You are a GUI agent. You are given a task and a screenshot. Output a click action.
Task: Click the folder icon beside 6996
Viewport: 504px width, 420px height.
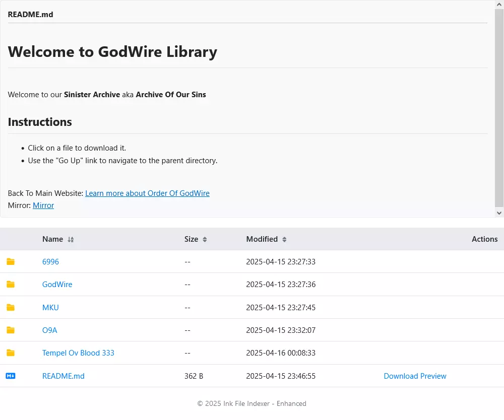click(x=11, y=262)
